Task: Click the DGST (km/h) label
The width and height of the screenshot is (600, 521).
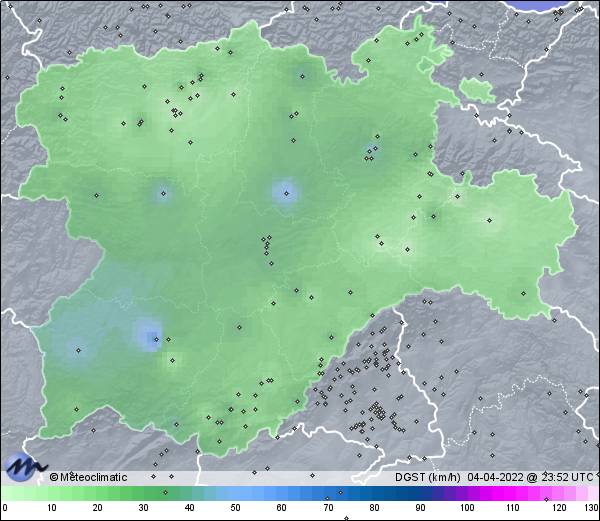Action: (x=428, y=477)
